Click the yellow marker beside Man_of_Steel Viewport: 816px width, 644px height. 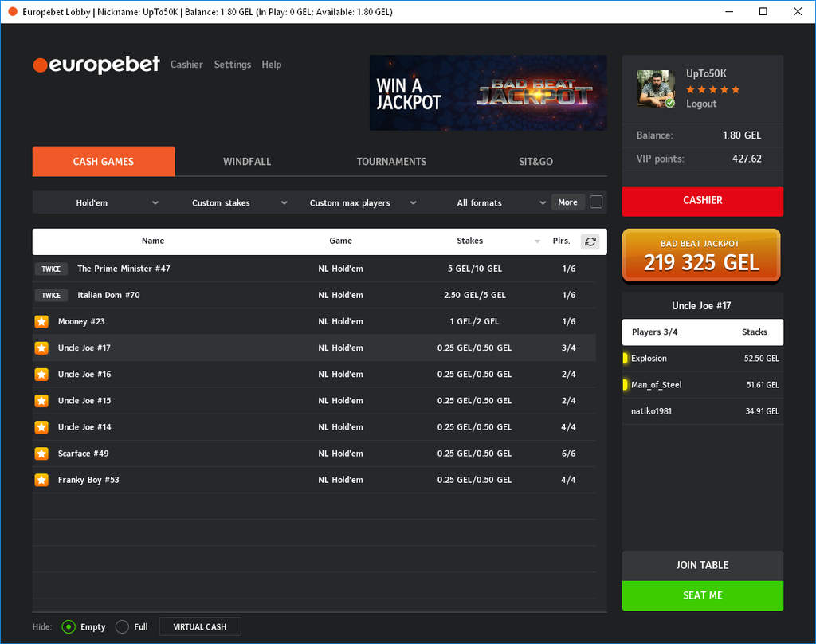(x=625, y=385)
